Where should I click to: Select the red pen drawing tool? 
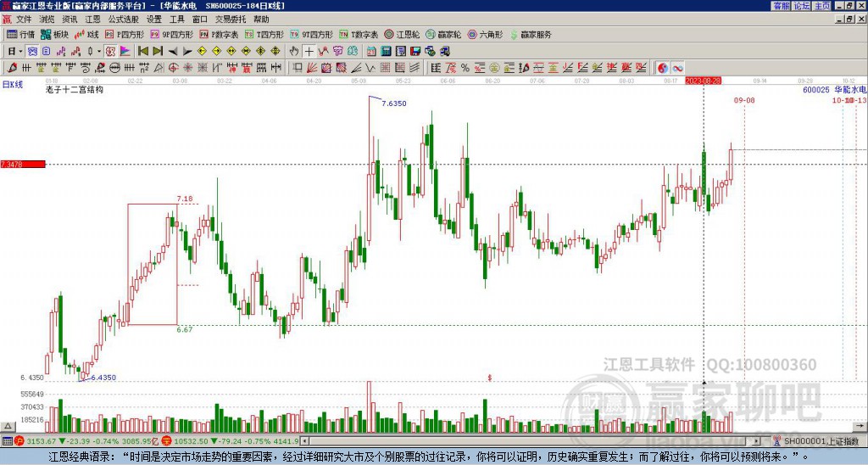[x=12, y=68]
